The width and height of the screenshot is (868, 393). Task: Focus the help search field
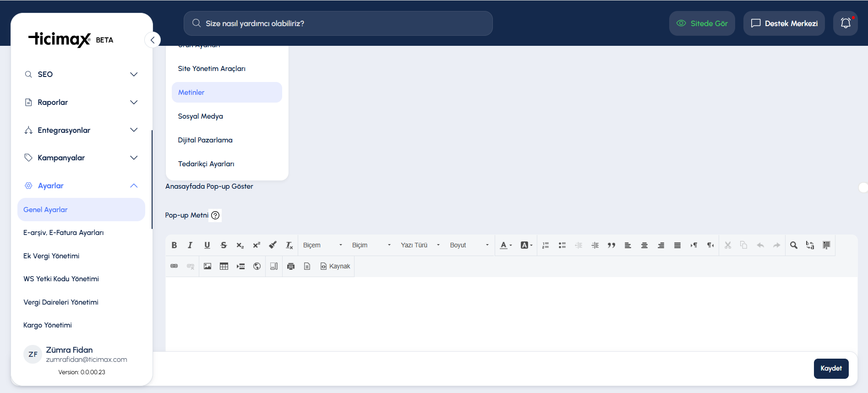pyautogui.click(x=338, y=23)
